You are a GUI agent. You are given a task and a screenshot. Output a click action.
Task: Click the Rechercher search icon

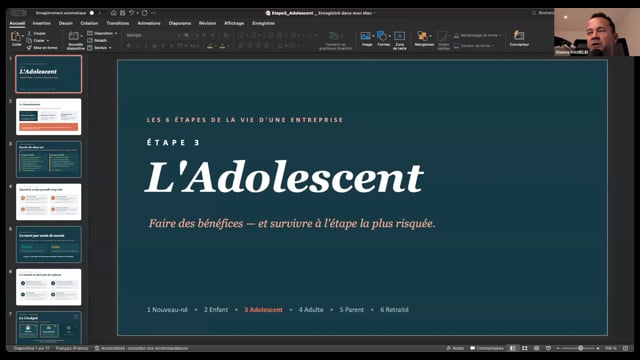click(x=534, y=13)
